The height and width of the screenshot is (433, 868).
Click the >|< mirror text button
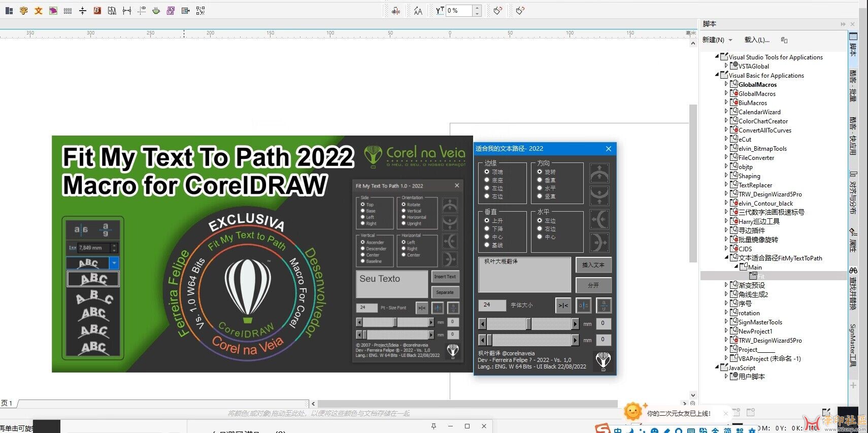pos(563,305)
